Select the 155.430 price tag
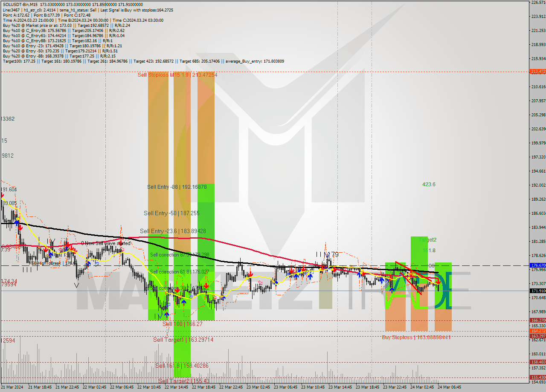 pyautogui.click(x=537, y=377)
